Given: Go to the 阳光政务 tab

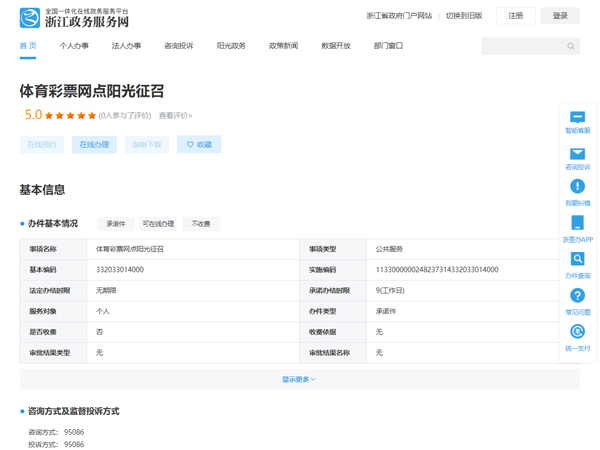Looking at the screenshot, I should point(231,46).
